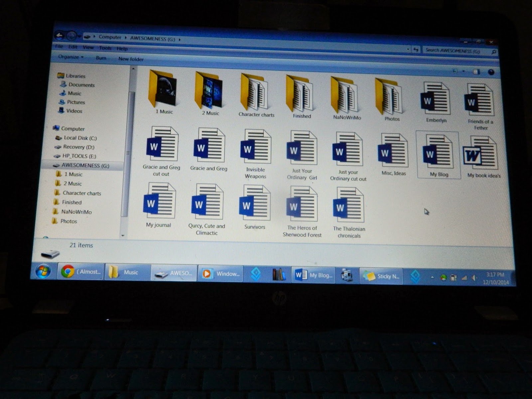
Task: Click the Help question mark icon
Action: point(491,72)
